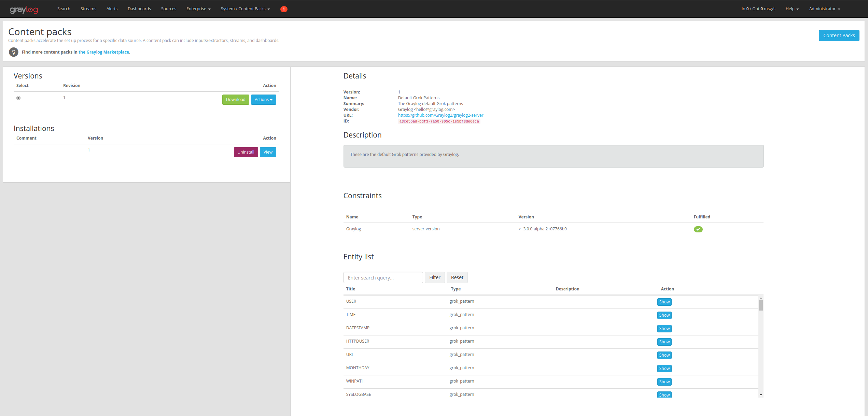Open Dashboards from the navigation bar
The image size is (868, 416).
139,9
